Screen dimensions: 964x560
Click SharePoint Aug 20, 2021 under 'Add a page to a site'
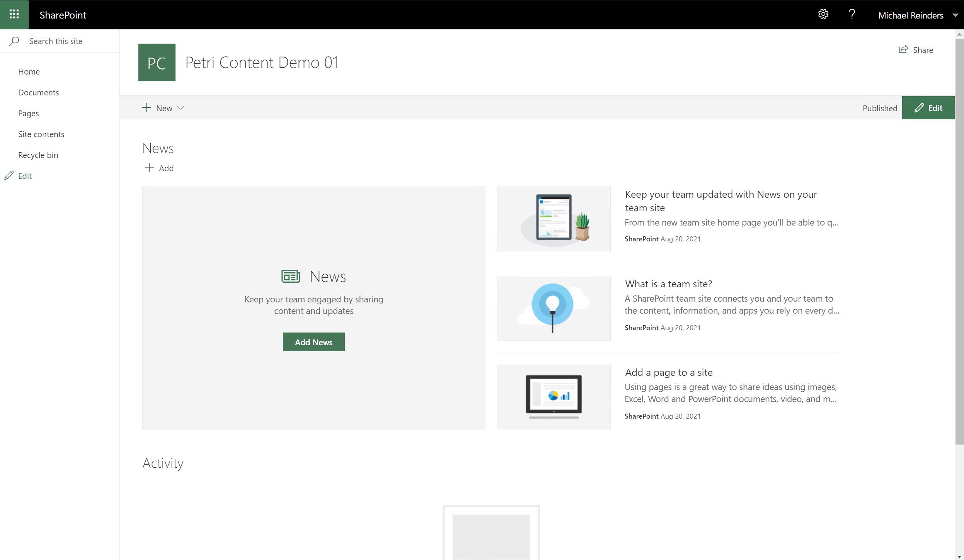pyautogui.click(x=663, y=416)
